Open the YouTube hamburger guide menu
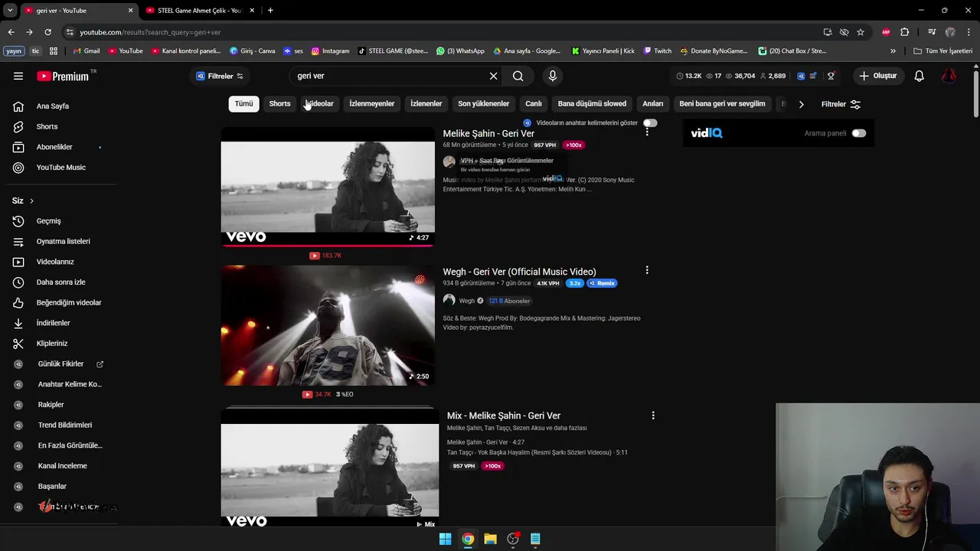 tap(18, 76)
